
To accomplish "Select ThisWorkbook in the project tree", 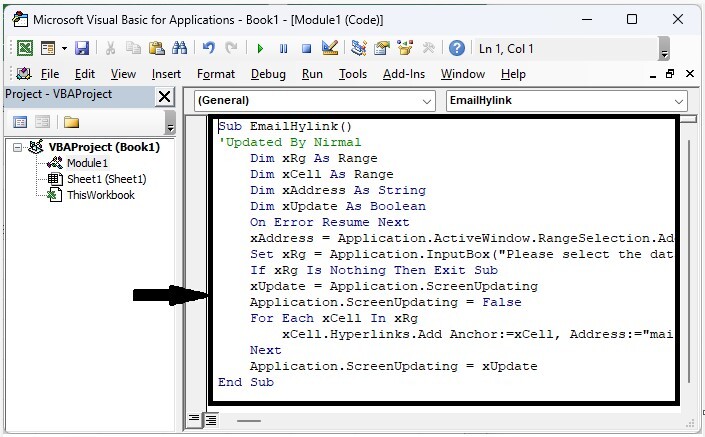I will (101, 195).
